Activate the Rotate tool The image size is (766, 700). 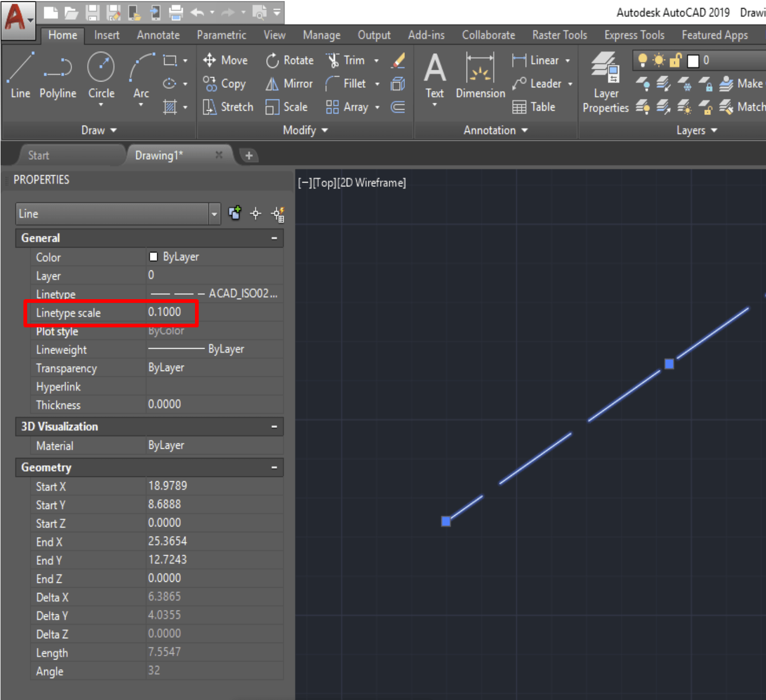coord(290,60)
